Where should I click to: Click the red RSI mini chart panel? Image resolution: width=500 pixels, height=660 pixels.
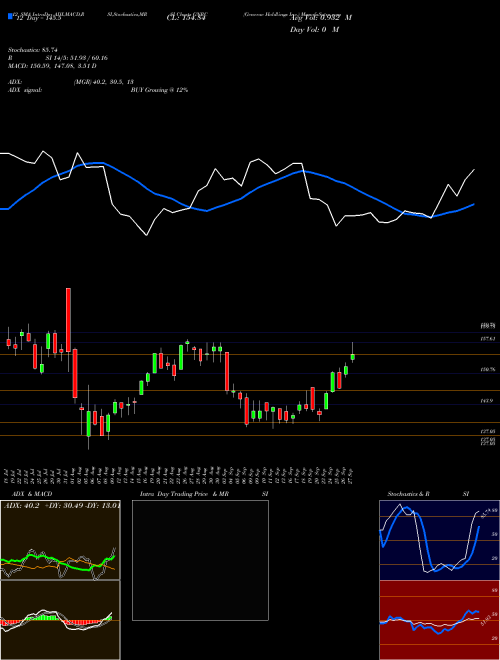439,620
